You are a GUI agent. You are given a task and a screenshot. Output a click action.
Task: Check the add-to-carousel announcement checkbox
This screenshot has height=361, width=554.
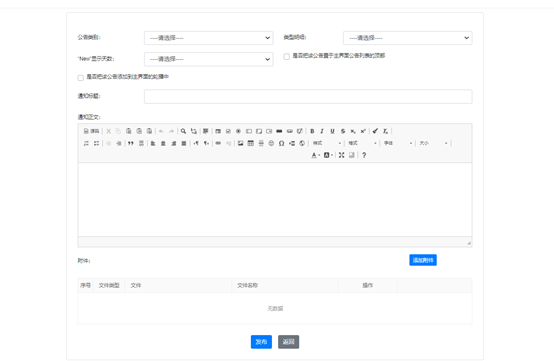click(x=81, y=78)
